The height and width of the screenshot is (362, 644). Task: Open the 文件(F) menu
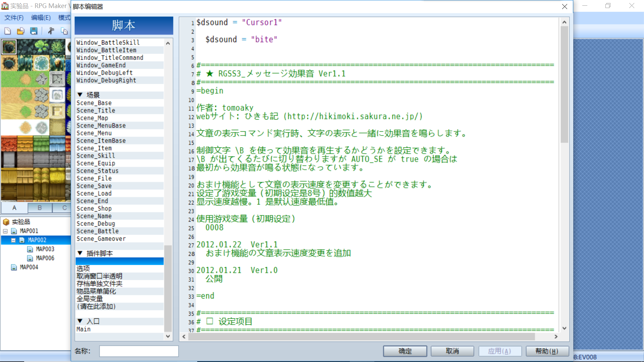[x=14, y=18]
